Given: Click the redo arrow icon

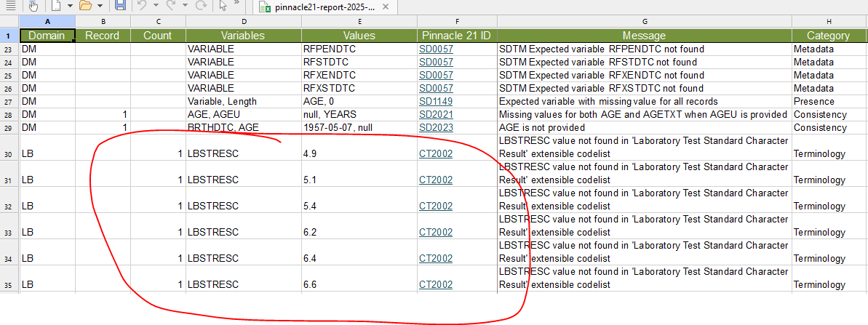Looking at the screenshot, I should click(171, 6).
